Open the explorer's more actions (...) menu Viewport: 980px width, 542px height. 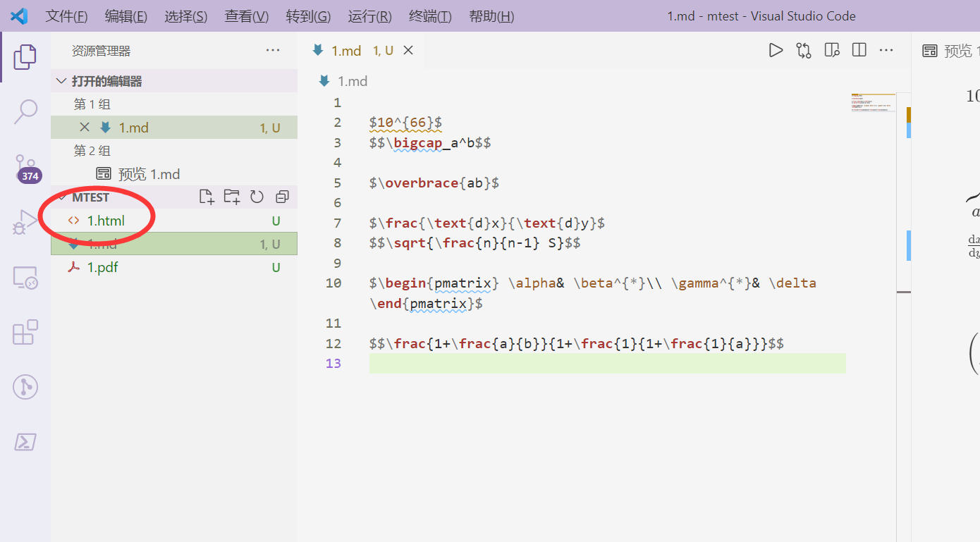point(273,50)
